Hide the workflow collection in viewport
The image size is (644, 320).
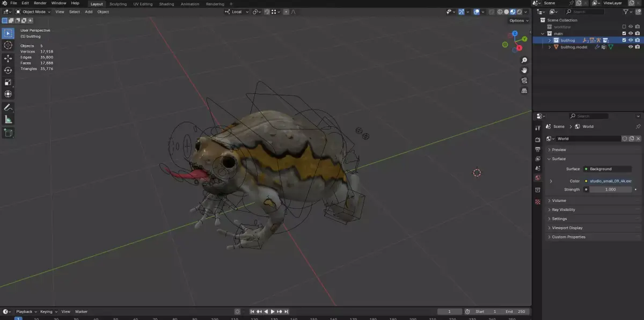tap(631, 26)
